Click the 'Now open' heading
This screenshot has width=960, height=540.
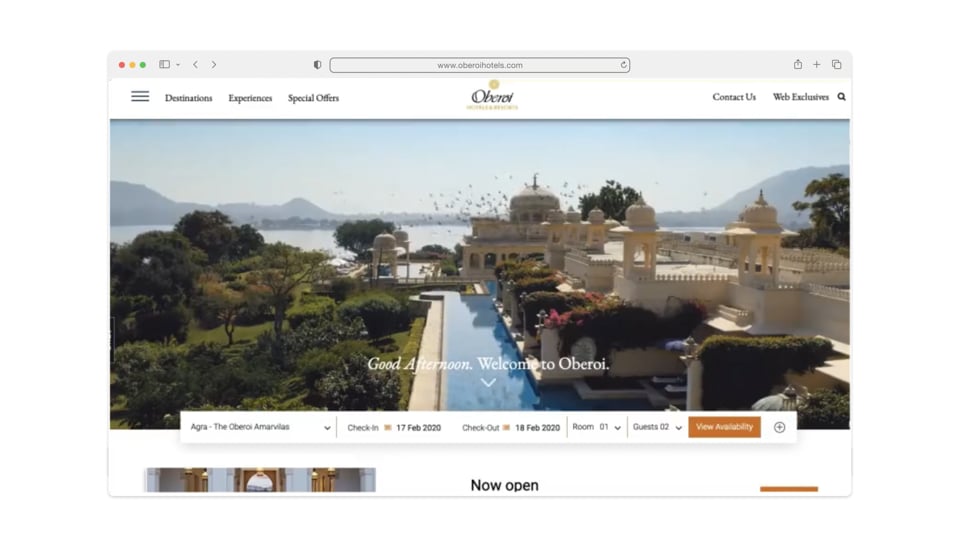pos(504,485)
